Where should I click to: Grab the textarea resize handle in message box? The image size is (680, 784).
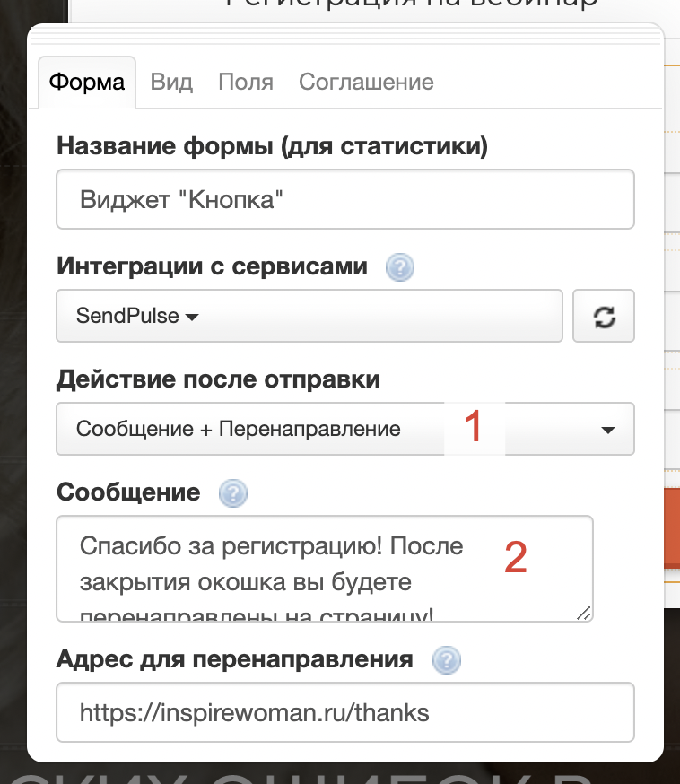[583, 613]
